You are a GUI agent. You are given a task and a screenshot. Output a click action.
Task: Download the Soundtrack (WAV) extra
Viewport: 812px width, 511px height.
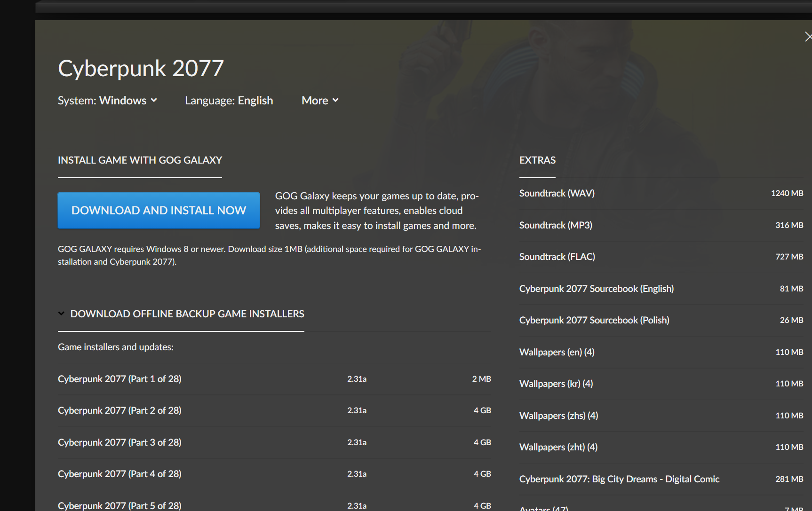click(x=661, y=193)
